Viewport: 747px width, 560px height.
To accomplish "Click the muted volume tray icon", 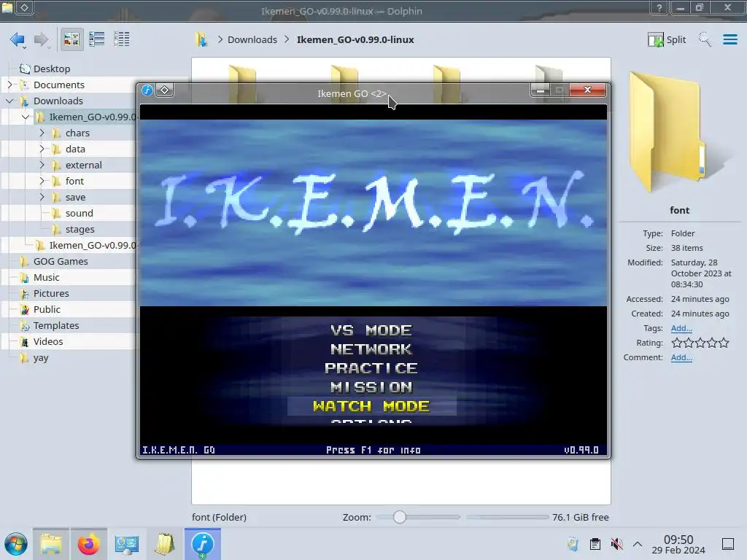I will pos(616,544).
